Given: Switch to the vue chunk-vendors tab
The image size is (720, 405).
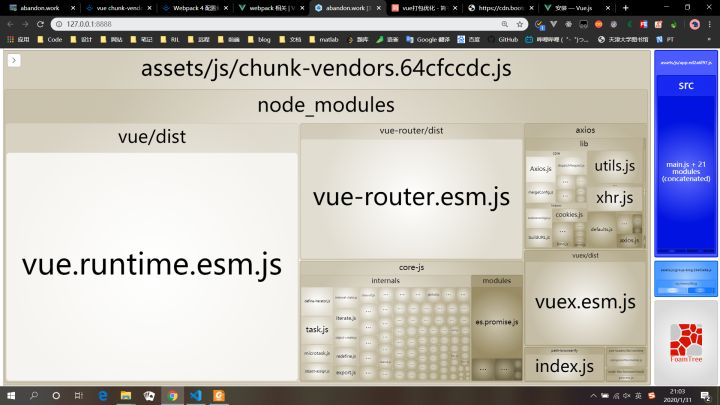Looking at the screenshot, I should pyautogui.click(x=118, y=8).
